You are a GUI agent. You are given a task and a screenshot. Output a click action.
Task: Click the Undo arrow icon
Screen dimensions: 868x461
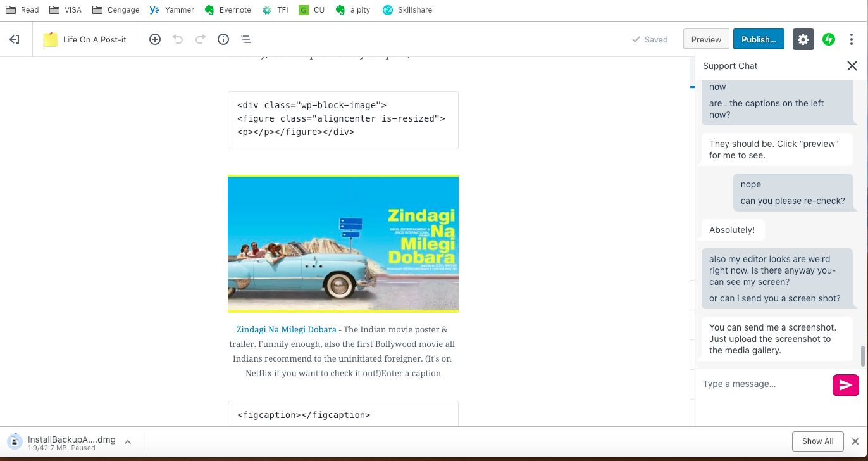click(x=178, y=39)
